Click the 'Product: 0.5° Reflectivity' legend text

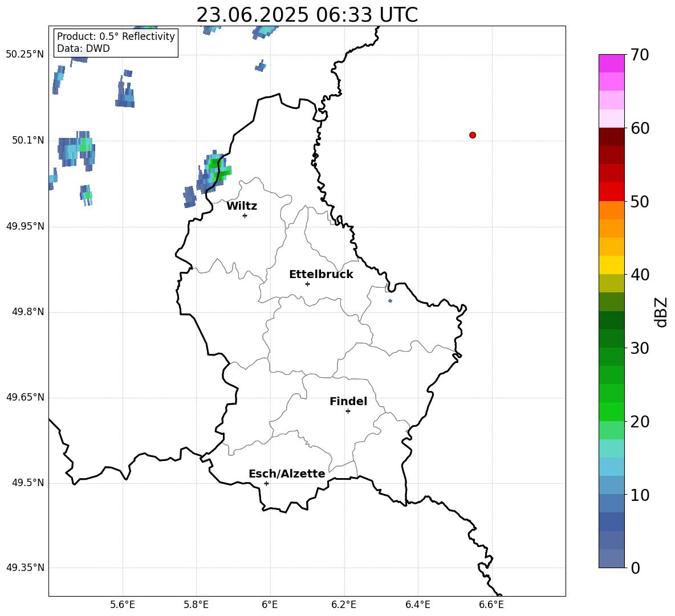(116, 36)
